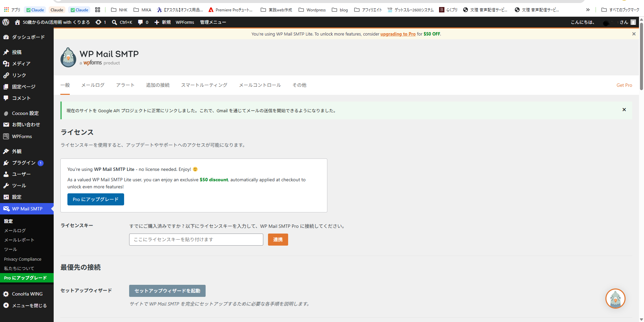The image size is (644, 322).
Task: Open updates icon showing 1 in admin bar
Action: coord(101,22)
